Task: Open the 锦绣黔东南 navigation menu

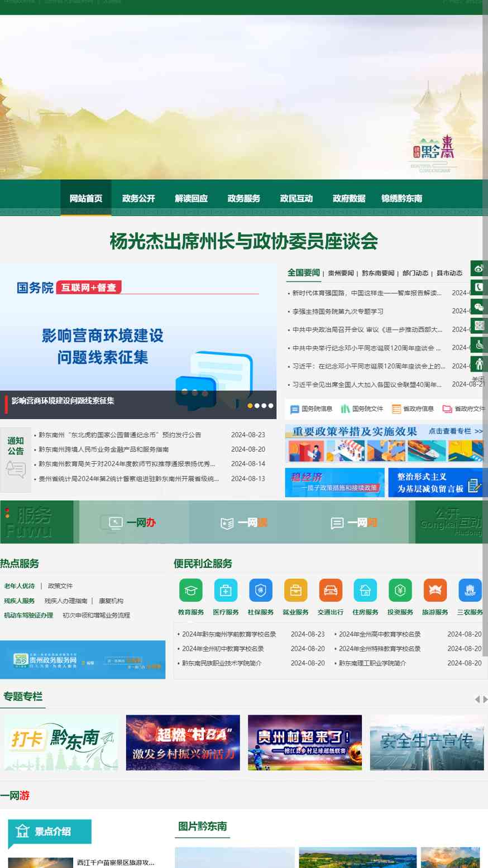Action: (401, 198)
